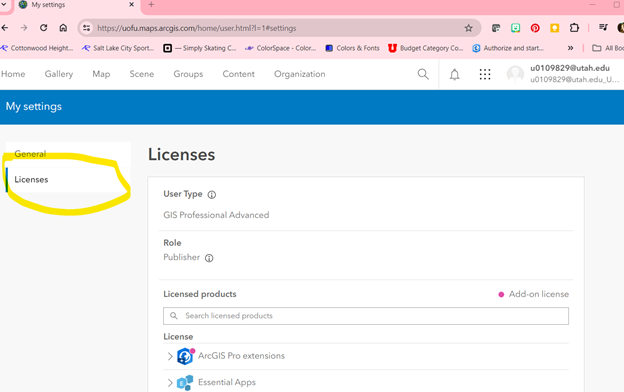Image resolution: width=624 pixels, height=392 pixels.
Task: Click the Essential Apps label
Action: 227,382
